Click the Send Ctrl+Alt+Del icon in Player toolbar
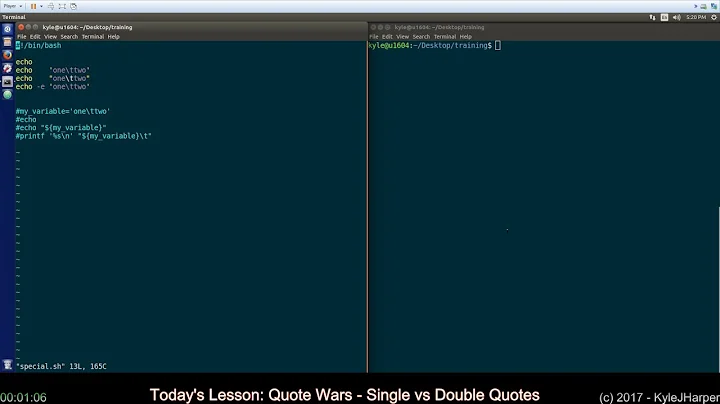This screenshot has height=404, width=720. pos(51,6)
